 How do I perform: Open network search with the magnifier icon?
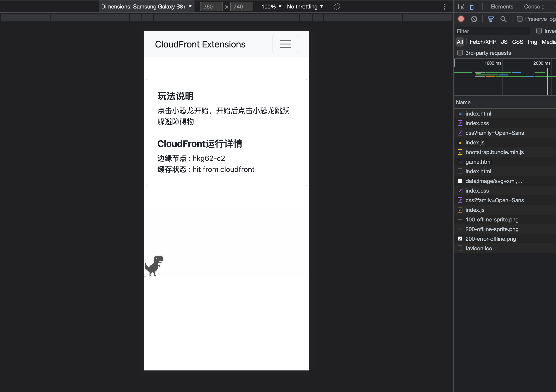click(x=503, y=19)
